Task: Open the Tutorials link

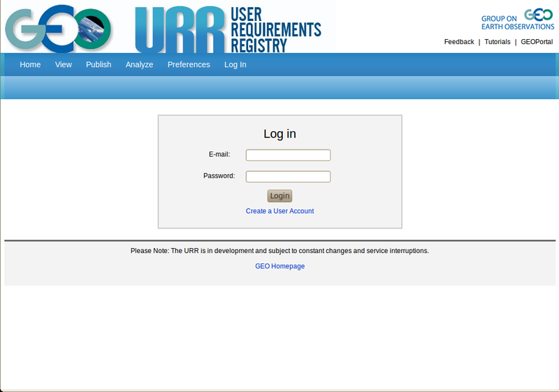Action: click(498, 42)
